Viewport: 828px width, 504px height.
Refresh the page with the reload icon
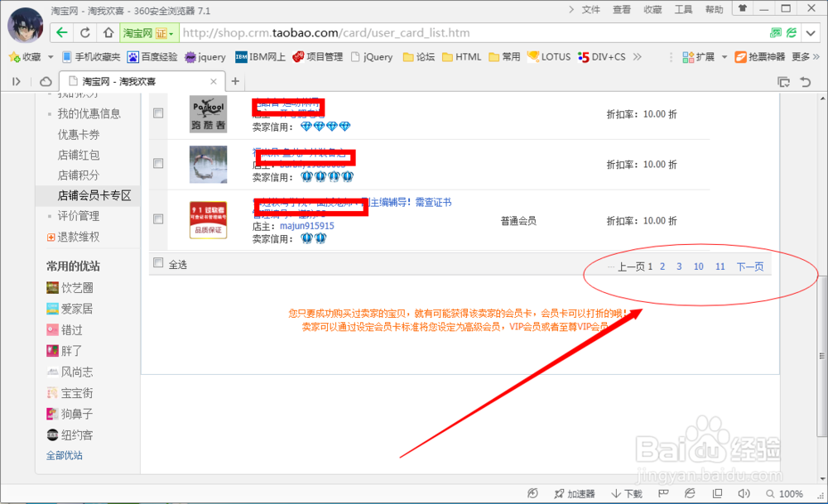click(x=85, y=32)
